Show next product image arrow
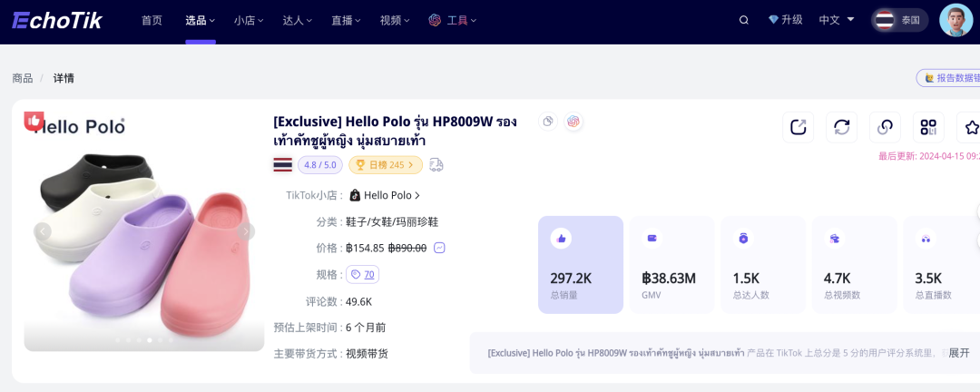 246,232
